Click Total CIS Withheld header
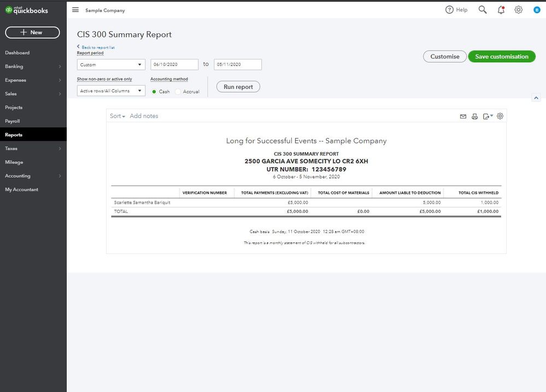The height and width of the screenshot is (392, 546). 478,193
